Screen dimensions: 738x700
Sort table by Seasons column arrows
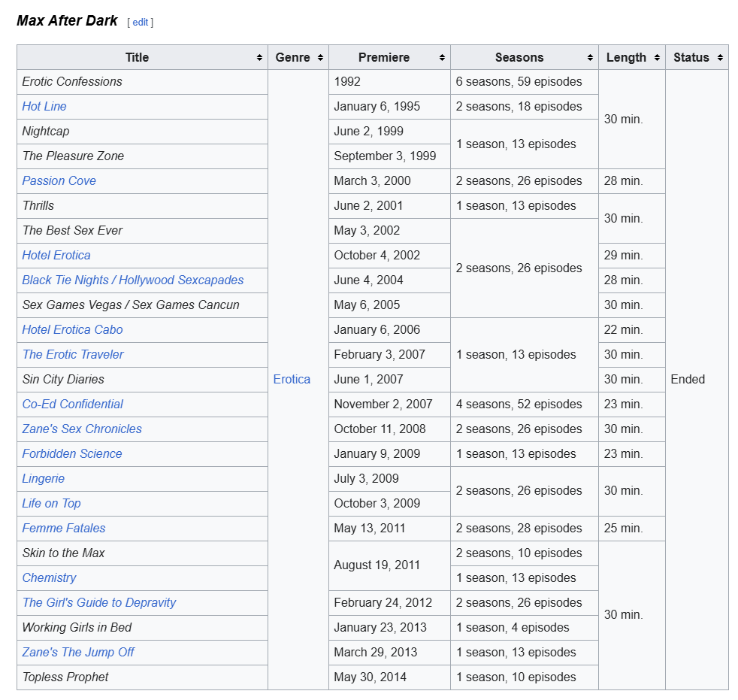(x=590, y=57)
